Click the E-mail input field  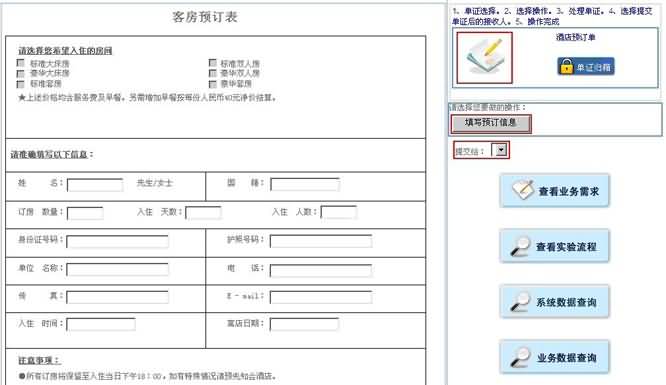click(x=321, y=297)
